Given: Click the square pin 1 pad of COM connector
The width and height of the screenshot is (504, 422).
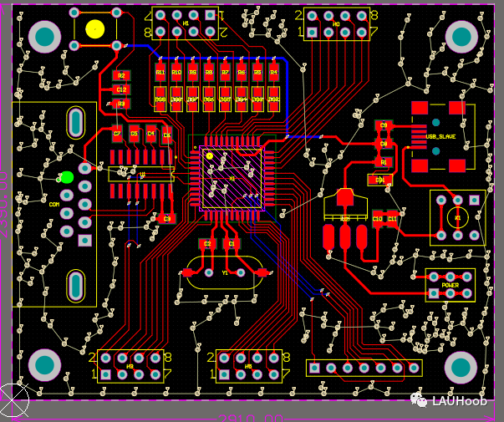Looking at the screenshot, I should coord(85,240).
